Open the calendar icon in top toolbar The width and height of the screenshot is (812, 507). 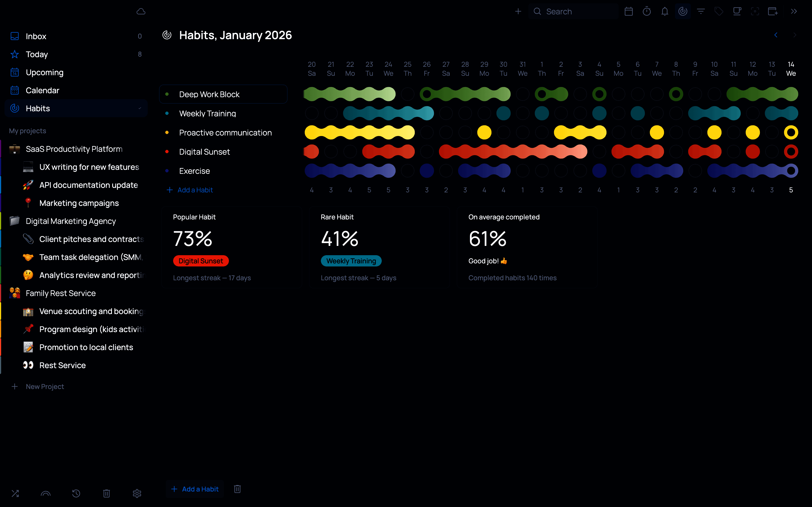tap(628, 11)
